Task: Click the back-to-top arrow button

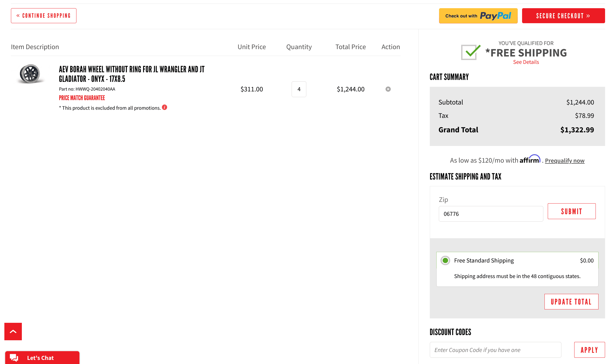Action: click(x=13, y=332)
